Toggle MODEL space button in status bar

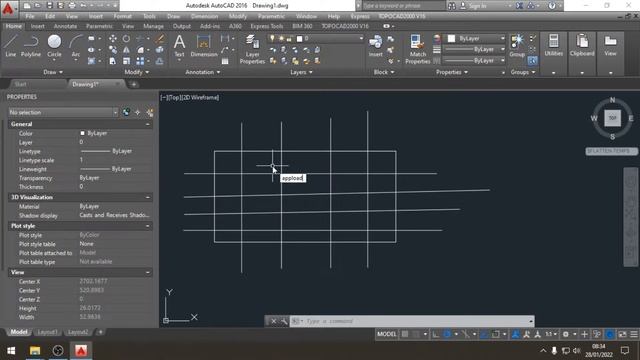387,334
